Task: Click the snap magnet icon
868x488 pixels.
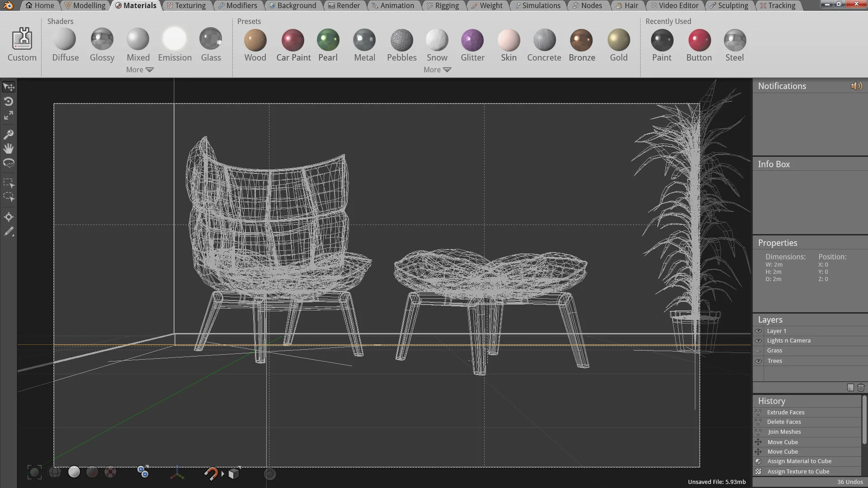Action: 211,473
